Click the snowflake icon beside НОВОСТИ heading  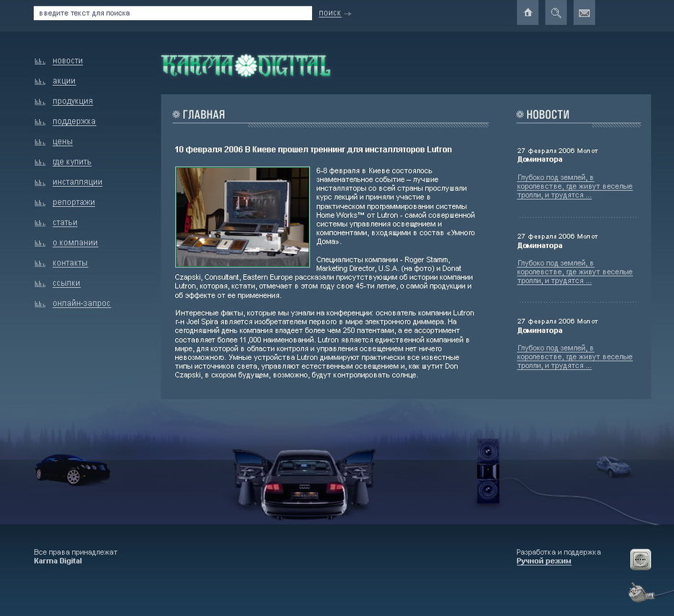pyautogui.click(x=520, y=115)
